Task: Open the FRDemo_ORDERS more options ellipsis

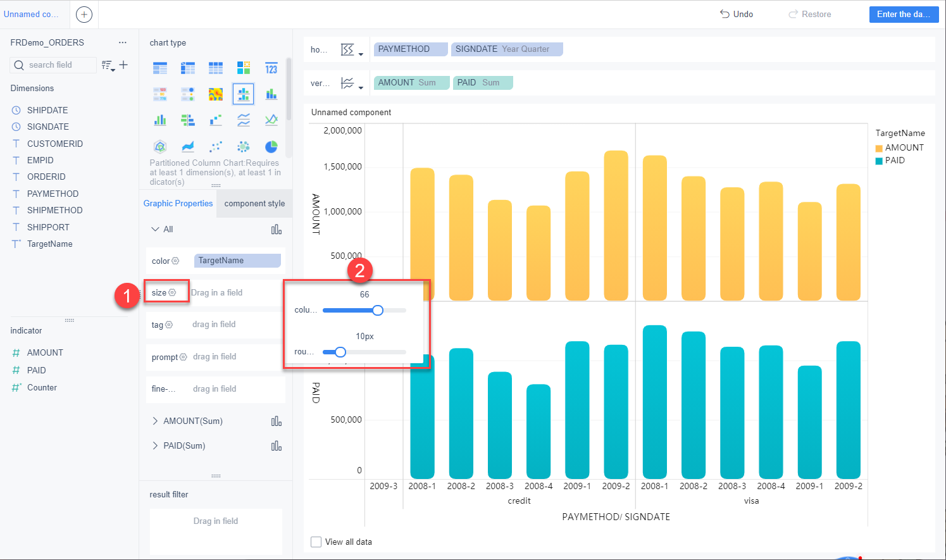Action: coord(122,42)
